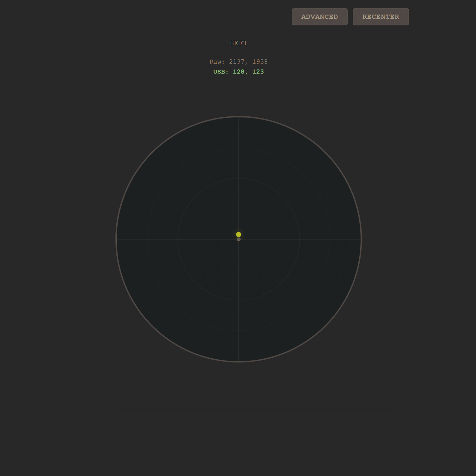Click inner ring where it crosses upper axis
476x476 pixels.
(238, 178)
